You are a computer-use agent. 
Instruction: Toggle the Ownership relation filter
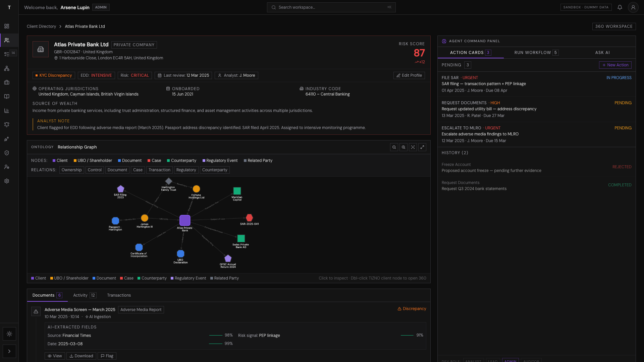coord(71,170)
